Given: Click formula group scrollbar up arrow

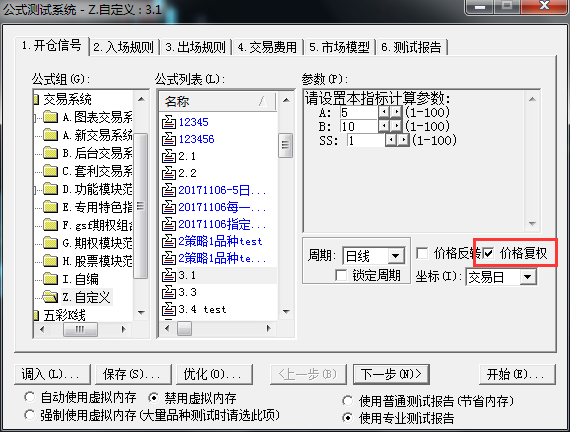Looking at the screenshot, I should point(141,99).
